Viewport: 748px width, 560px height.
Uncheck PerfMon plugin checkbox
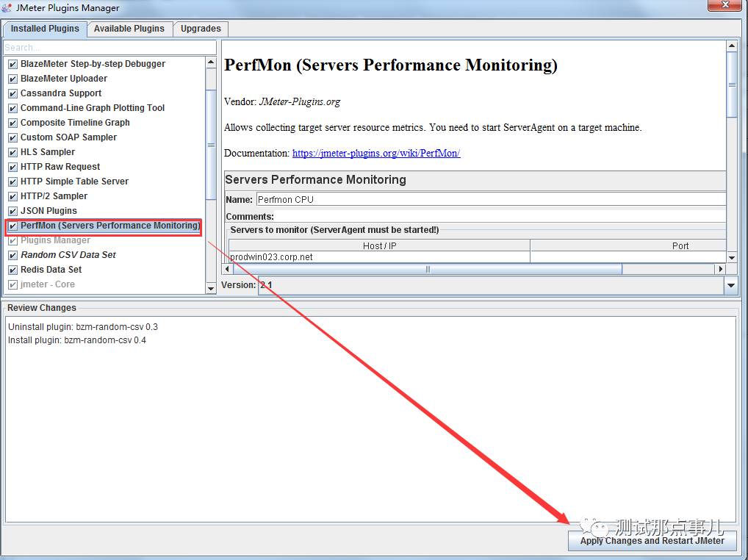tap(13, 226)
